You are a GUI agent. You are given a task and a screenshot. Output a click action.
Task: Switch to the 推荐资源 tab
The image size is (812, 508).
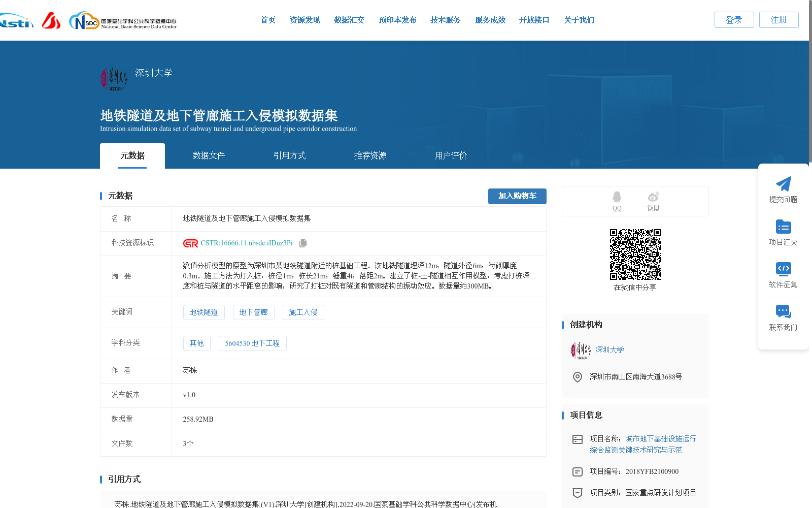pyautogui.click(x=370, y=156)
